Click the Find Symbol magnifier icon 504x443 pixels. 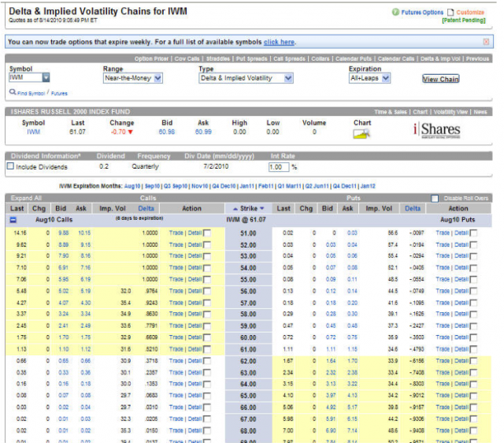coord(13,92)
